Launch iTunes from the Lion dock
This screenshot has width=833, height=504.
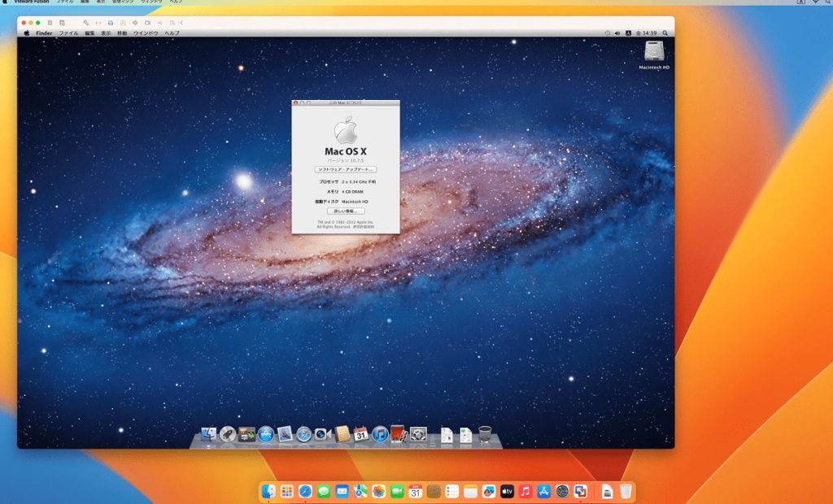[380, 434]
